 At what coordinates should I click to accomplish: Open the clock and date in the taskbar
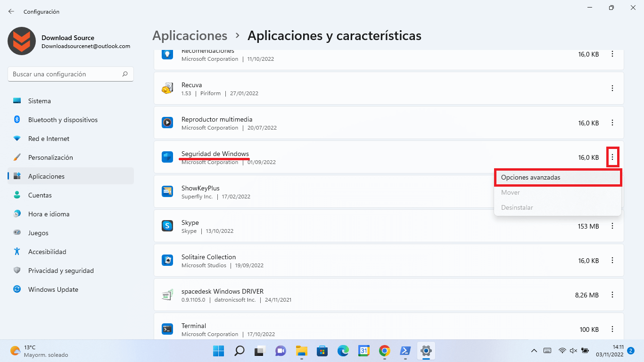(610, 351)
